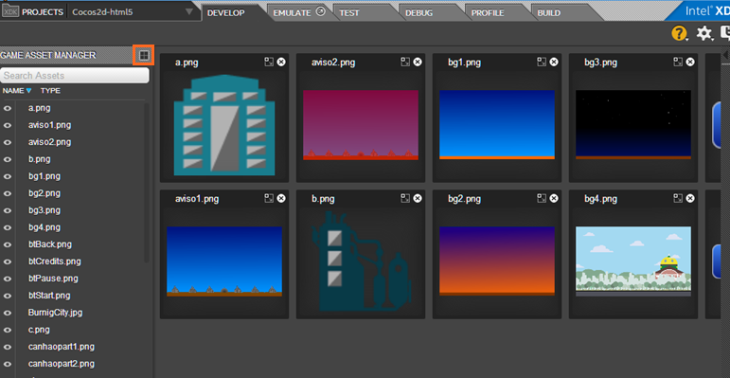Focus the Search Assets field
This screenshot has width=730, height=378.
74,75
